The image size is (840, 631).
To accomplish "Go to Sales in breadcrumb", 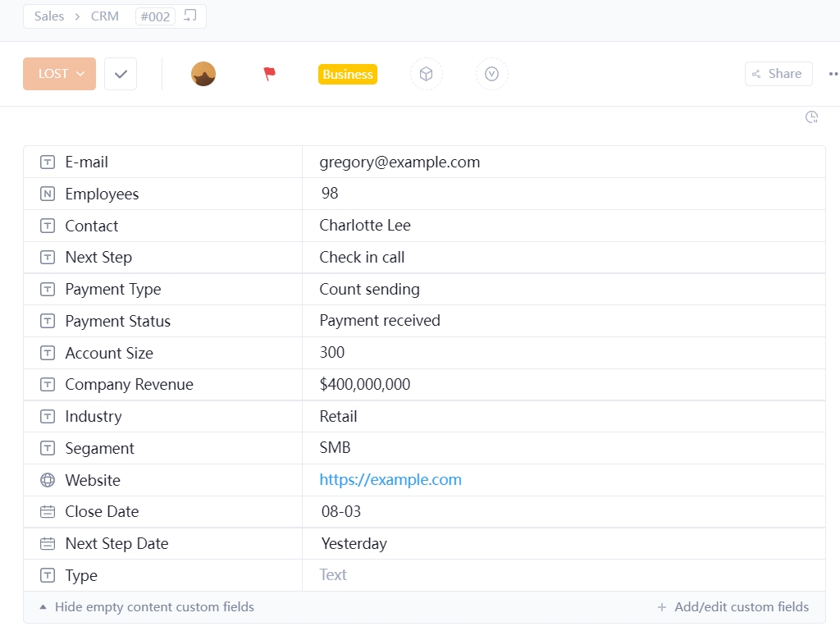I will [x=49, y=16].
